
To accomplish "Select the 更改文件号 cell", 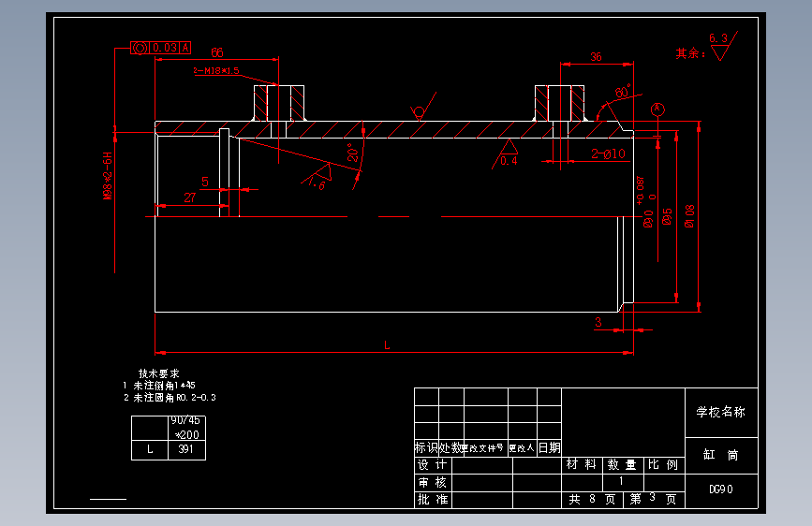I will tap(486, 447).
